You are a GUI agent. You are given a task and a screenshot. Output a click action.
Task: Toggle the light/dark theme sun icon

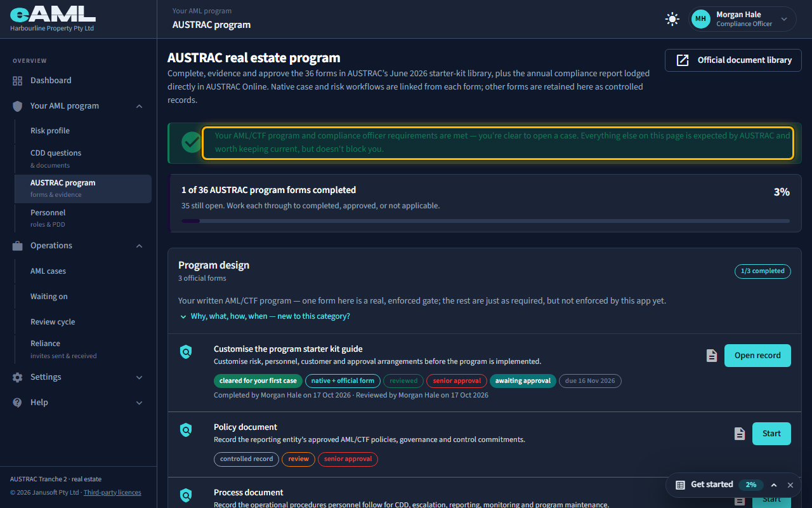672,19
